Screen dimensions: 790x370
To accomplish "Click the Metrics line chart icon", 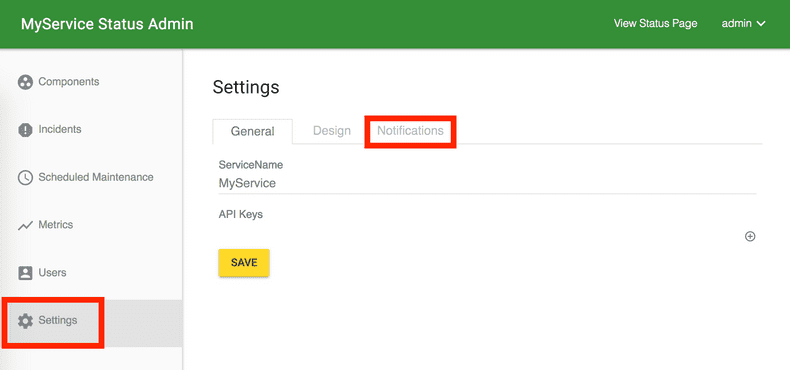I will (25, 225).
